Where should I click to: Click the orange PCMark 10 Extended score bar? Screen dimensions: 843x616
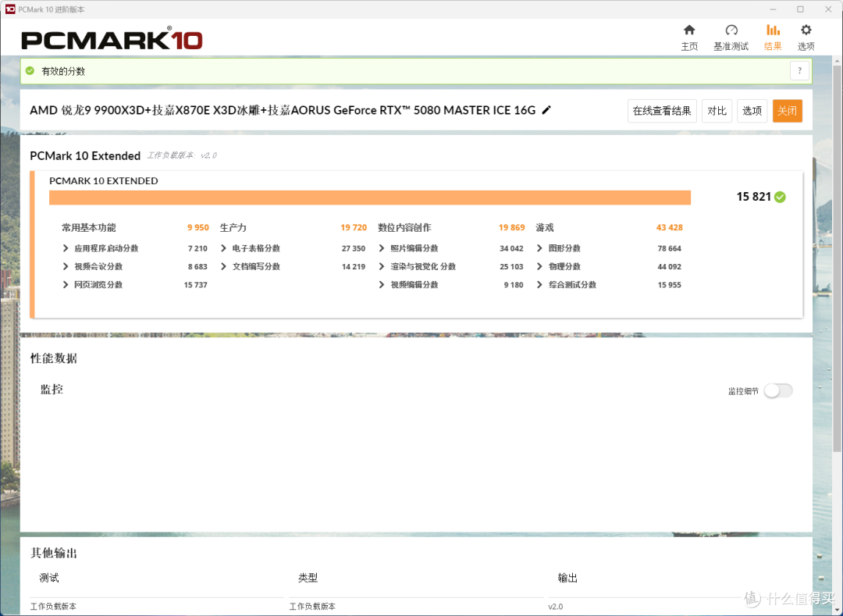(370, 198)
